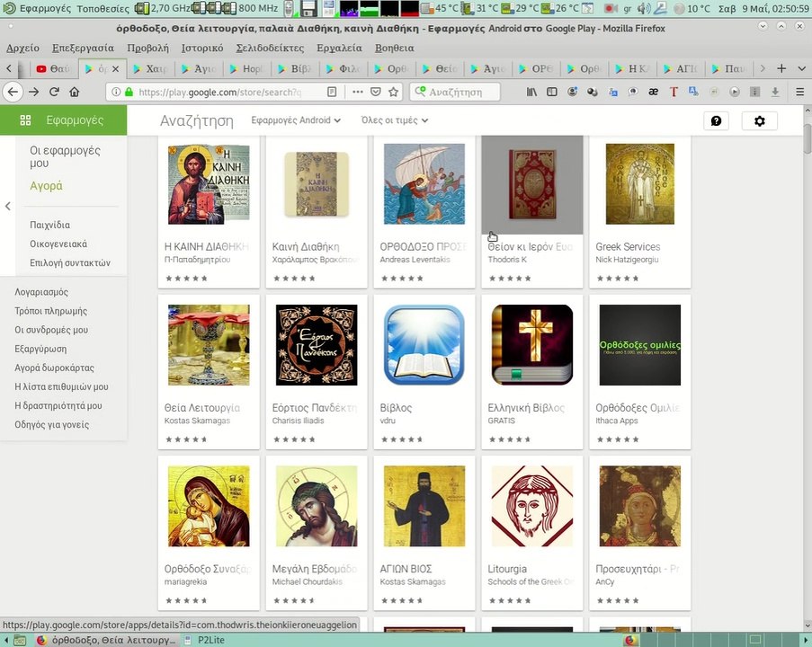Open the Google Play settings gear icon
Screen dimensions: 812x647
click(759, 120)
